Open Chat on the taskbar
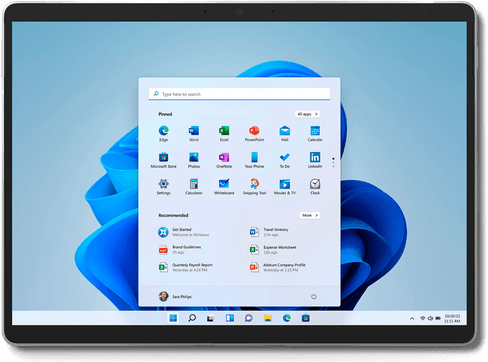 (249, 318)
